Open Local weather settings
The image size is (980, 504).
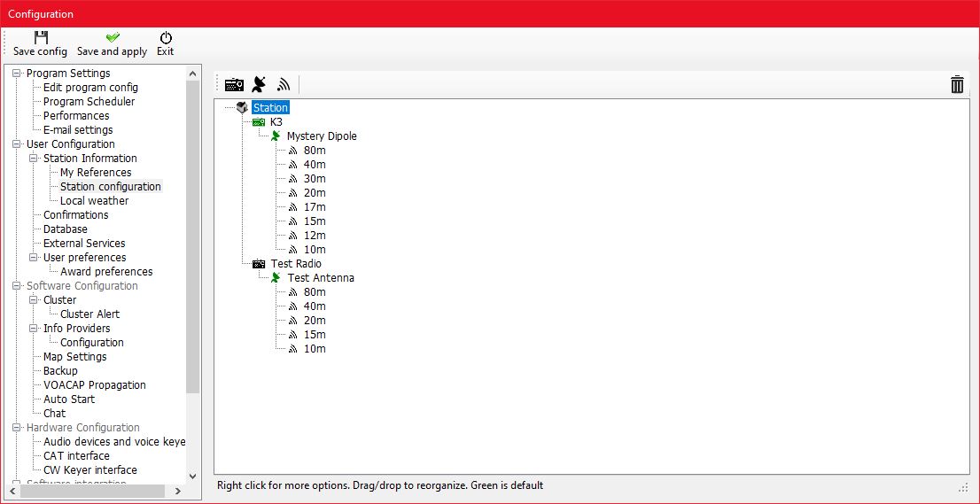click(x=95, y=200)
